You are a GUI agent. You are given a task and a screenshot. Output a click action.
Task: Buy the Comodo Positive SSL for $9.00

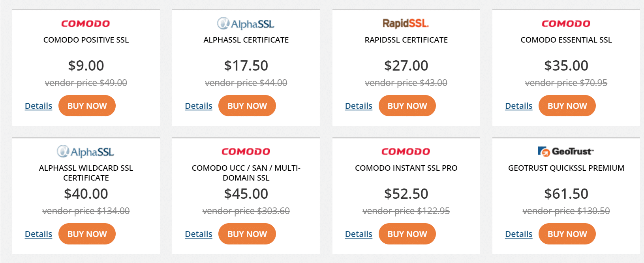click(87, 106)
